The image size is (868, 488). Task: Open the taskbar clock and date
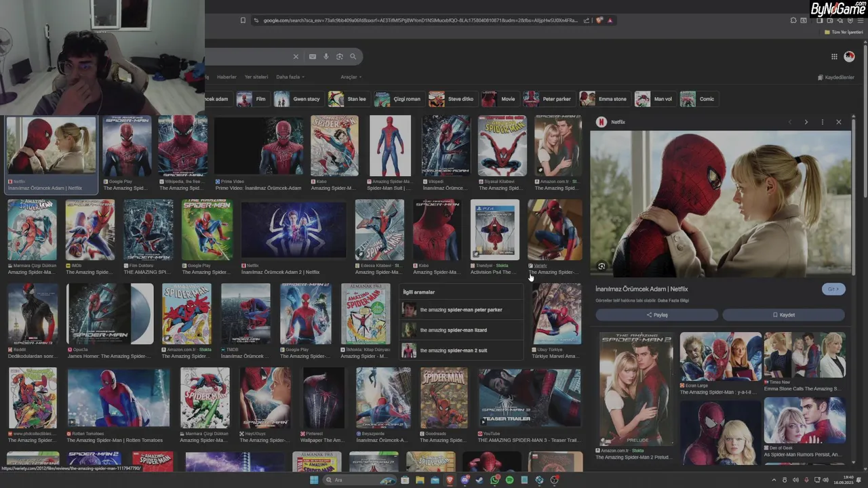tap(845, 480)
